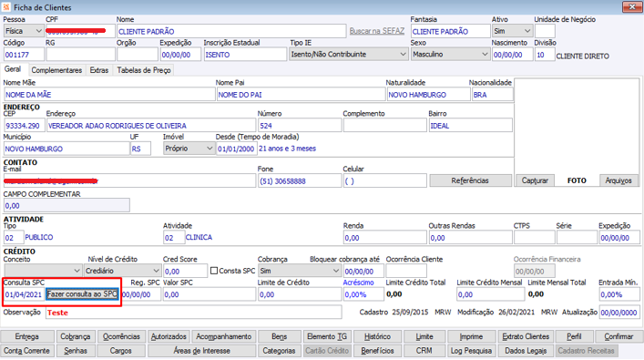Expand the Conceito dropdown

[x=43, y=271]
